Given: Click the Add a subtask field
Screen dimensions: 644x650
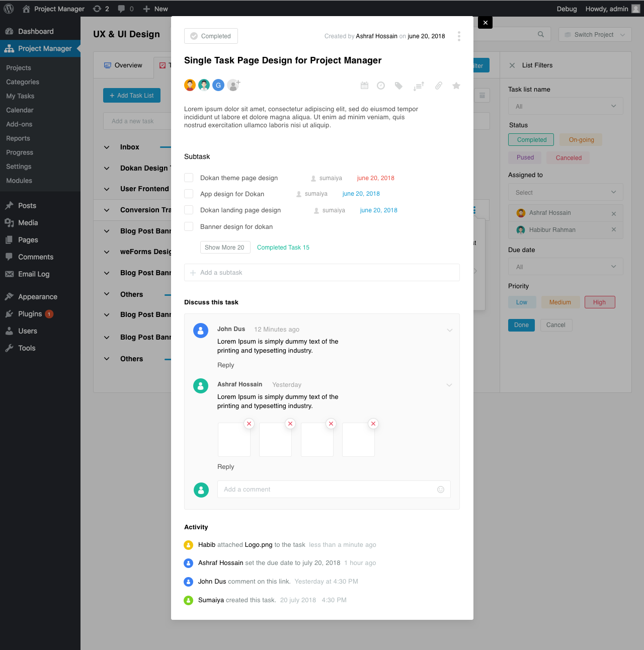Looking at the screenshot, I should coord(322,273).
